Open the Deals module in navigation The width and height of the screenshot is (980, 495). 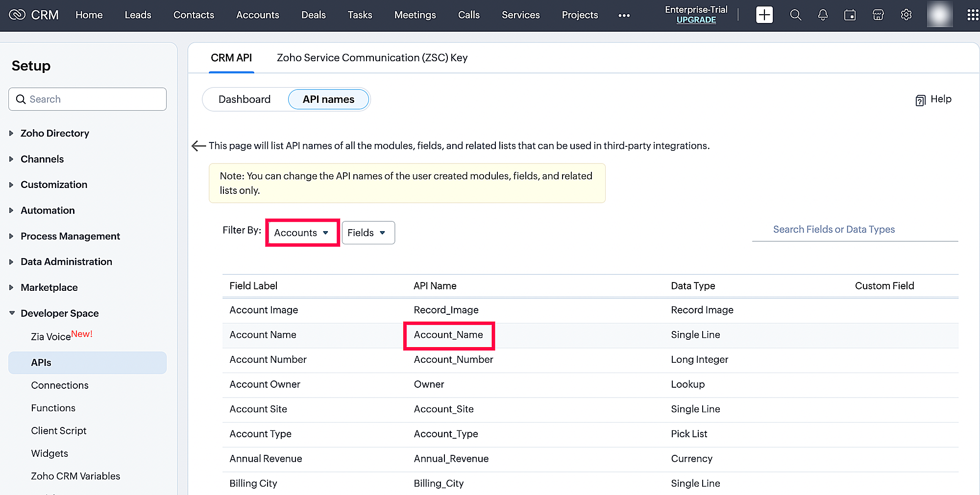click(x=313, y=15)
